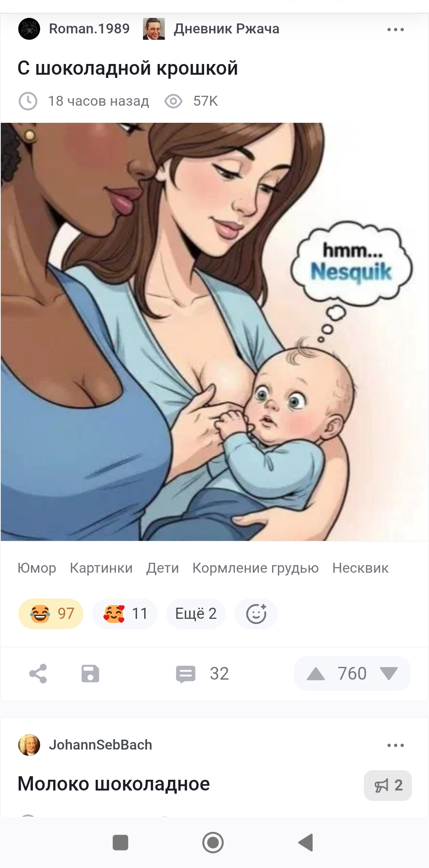Open post title С шоколадной крошкой
Image resolution: width=429 pixels, height=868 pixels.
(128, 68)
